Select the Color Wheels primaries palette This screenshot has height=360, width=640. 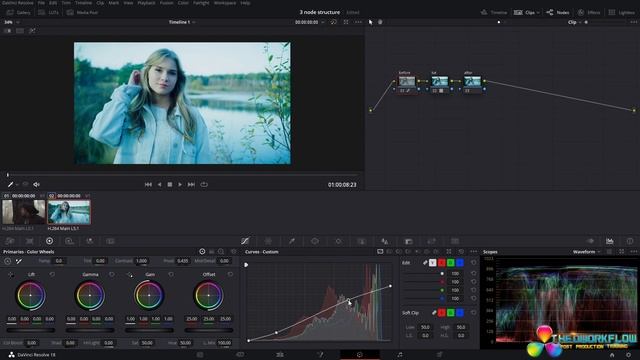coord(49,241)
